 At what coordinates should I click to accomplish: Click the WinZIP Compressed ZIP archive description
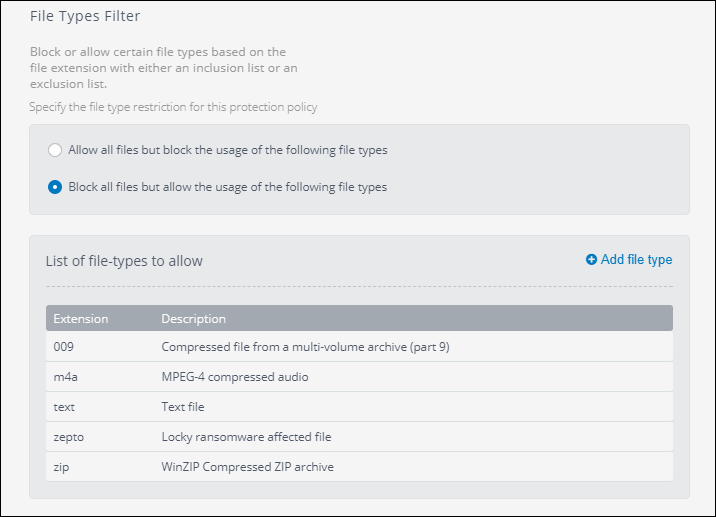(x=247, y=467)
